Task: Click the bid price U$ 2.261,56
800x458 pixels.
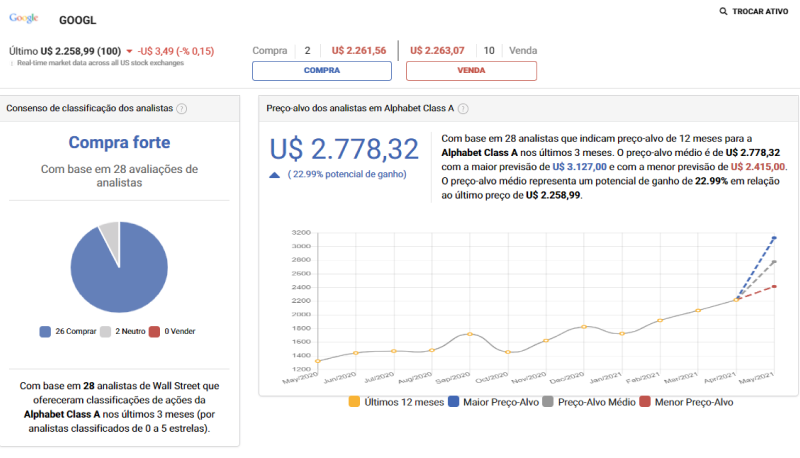Action: click(x=359, y=50)
